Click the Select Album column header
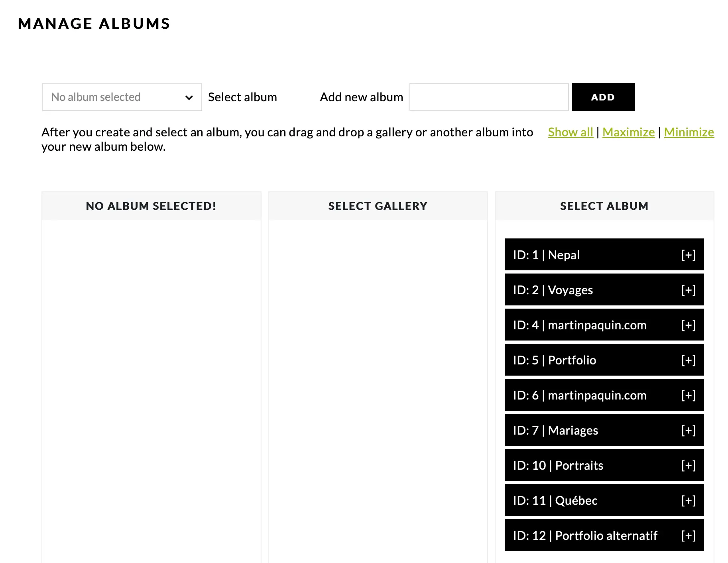 click(x=604, y=206)
